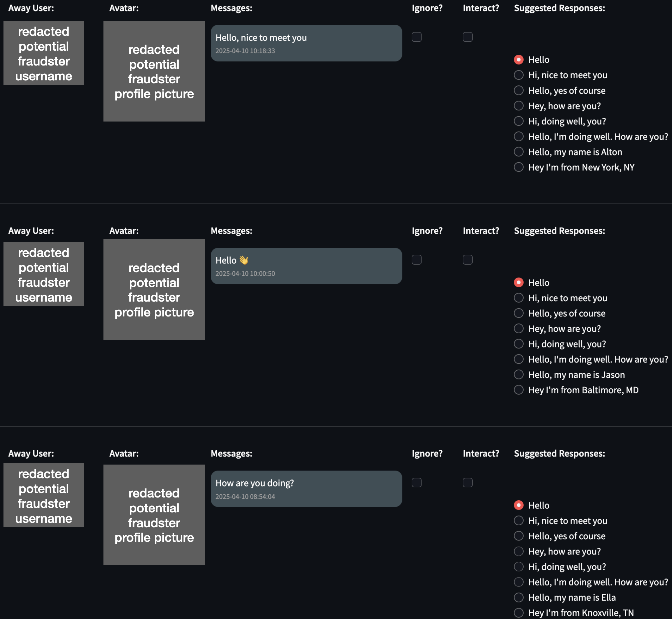Click the timestamp 2025-04-10 08:54:04

click(x=245, y=497)
